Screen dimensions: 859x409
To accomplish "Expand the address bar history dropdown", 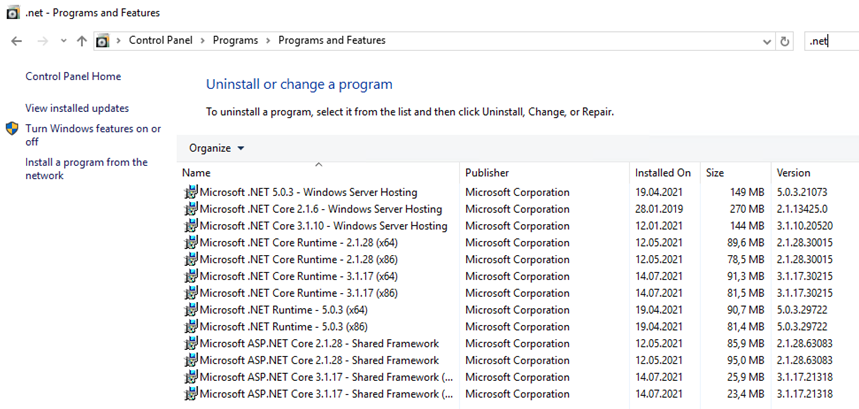I will click(766, 41).
